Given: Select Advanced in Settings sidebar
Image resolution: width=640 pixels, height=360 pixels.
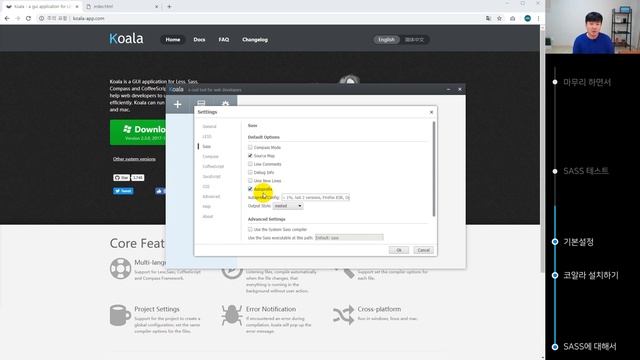Looking at the screenshot, I should (x=211, y=196).
